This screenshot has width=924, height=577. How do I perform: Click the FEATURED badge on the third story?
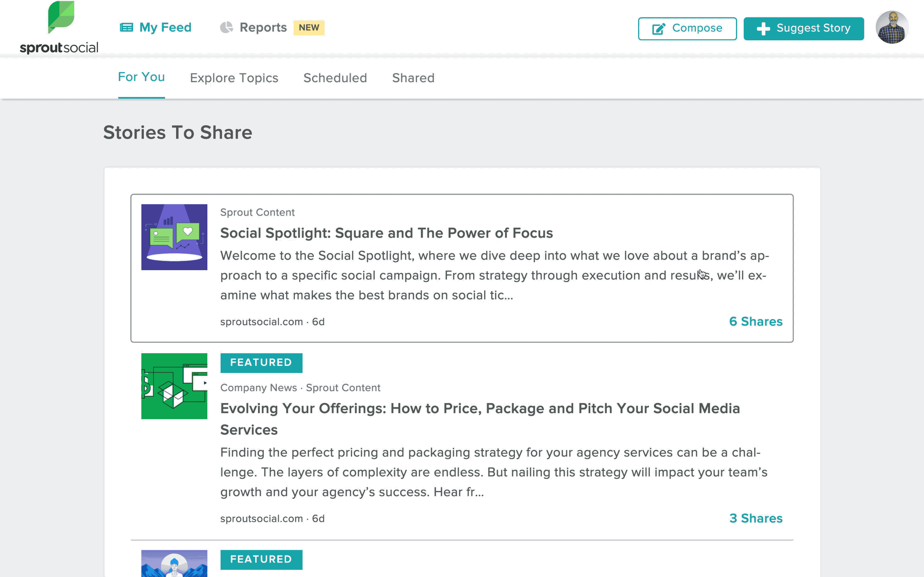[x=261, y=560]
